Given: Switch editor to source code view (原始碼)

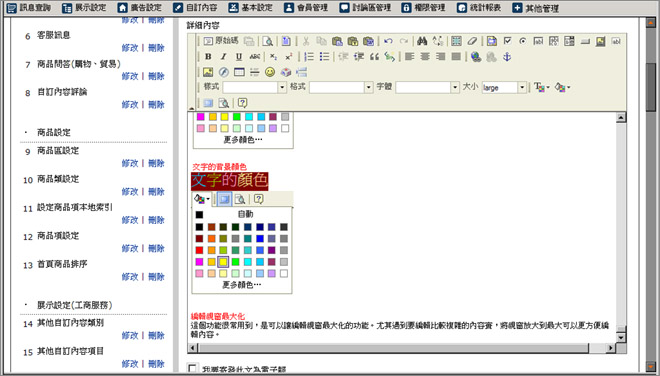Looking at the screenshot, I should coord(221,41).
